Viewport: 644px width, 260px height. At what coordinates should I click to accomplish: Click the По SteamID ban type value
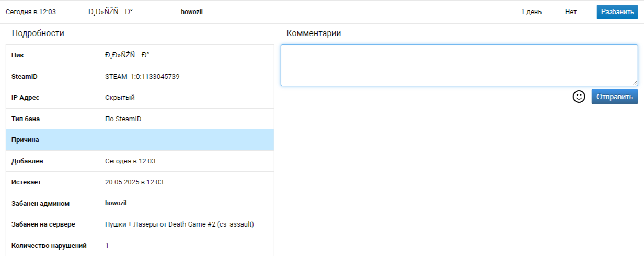(x=123, y=119)
